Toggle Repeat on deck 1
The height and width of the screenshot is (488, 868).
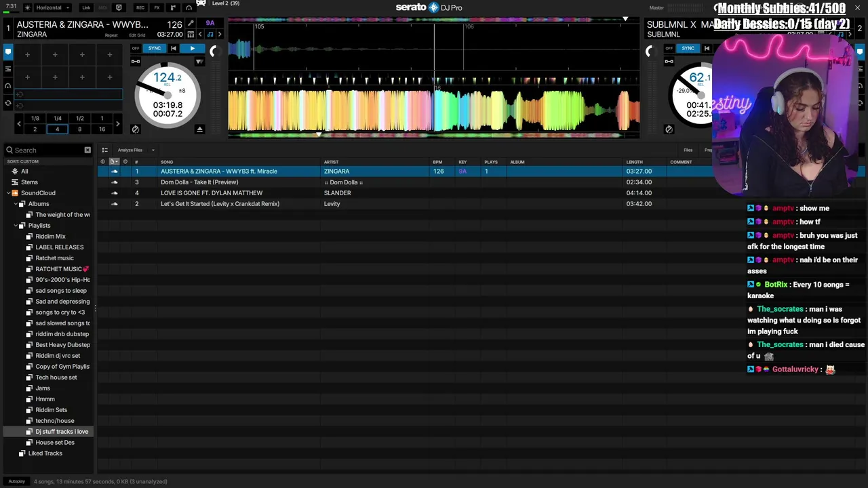pyautogui.click(x=111, y=35)
